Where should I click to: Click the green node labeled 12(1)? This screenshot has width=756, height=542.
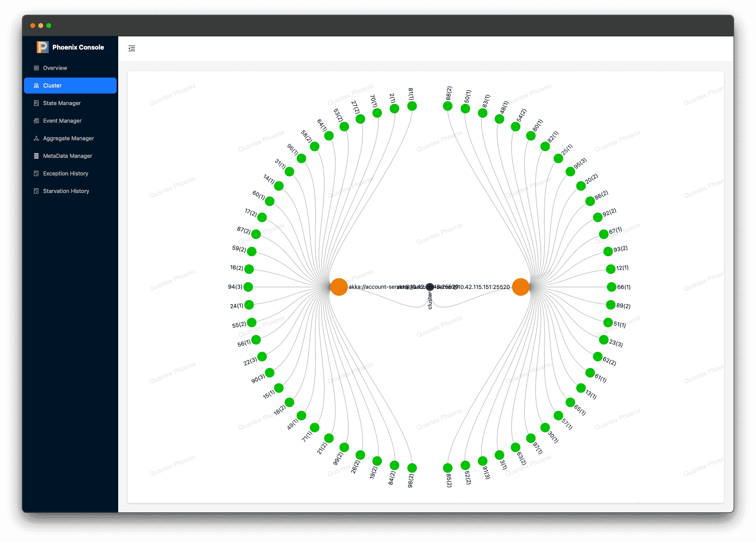611,269
